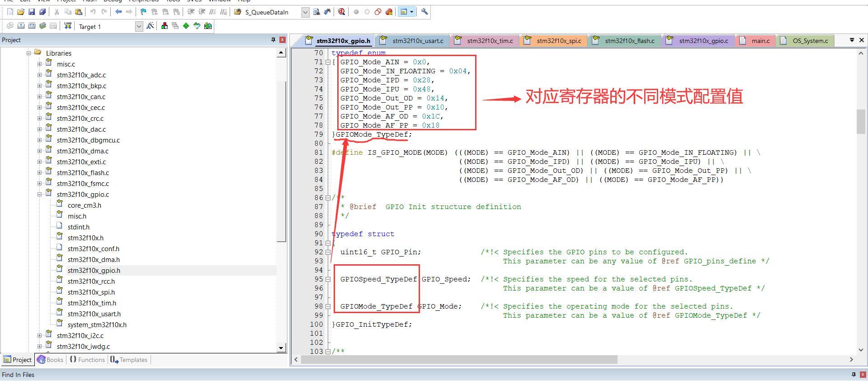This screenshot has height=381, width=868.
Task: Click the Save All toolbar icon
Action: 42,12
